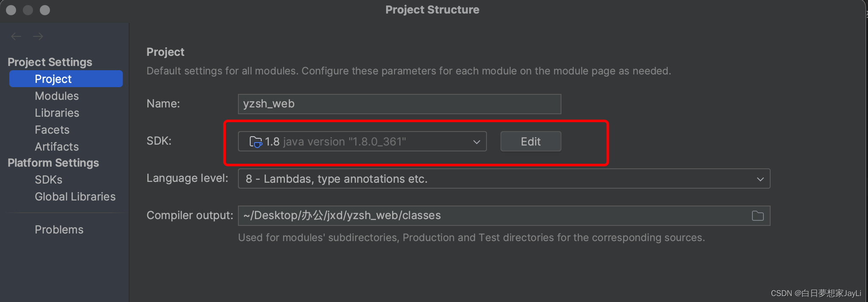Image resolution: width=868 pixels, height=302 pixels.
Task: Open the Language level dropdown
Action: (x=504, y=179)
